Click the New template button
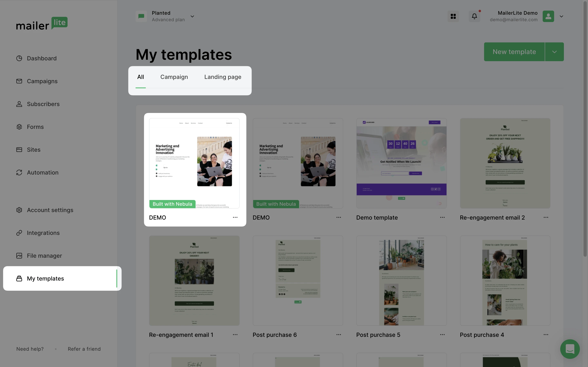Image resolution: width=588 pixels, height=367 pixels. pos(514,52)
